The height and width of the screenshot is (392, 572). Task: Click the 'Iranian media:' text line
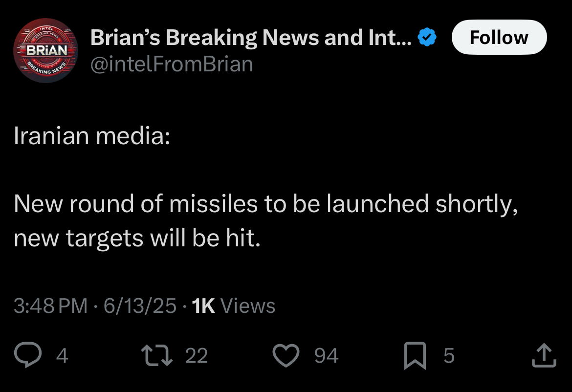(x=92, y=136)
